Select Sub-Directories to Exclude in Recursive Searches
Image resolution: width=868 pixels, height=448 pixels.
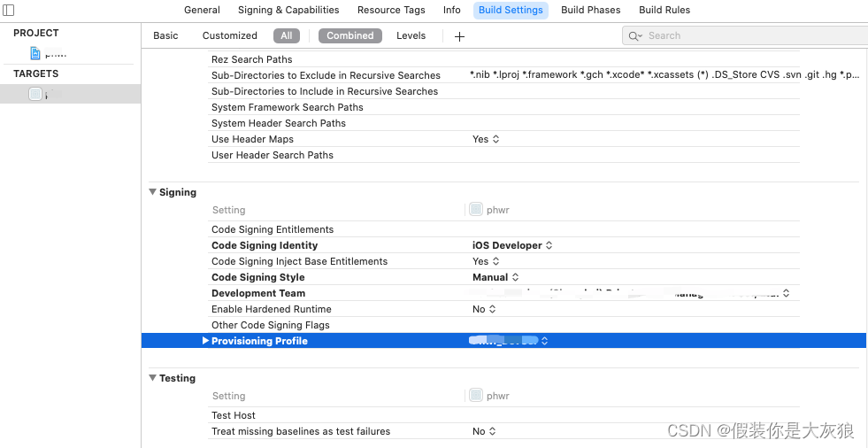pyautogui.click(x=505, y=75)
